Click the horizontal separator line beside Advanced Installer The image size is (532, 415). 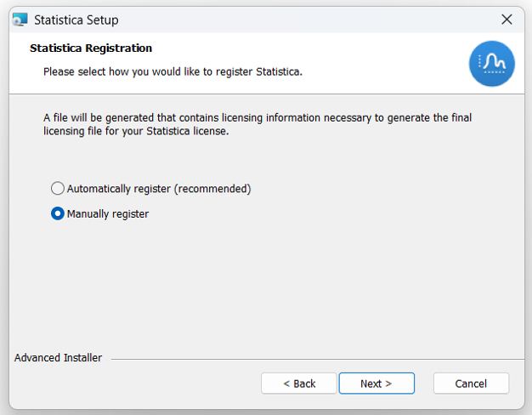coord(318,359)
